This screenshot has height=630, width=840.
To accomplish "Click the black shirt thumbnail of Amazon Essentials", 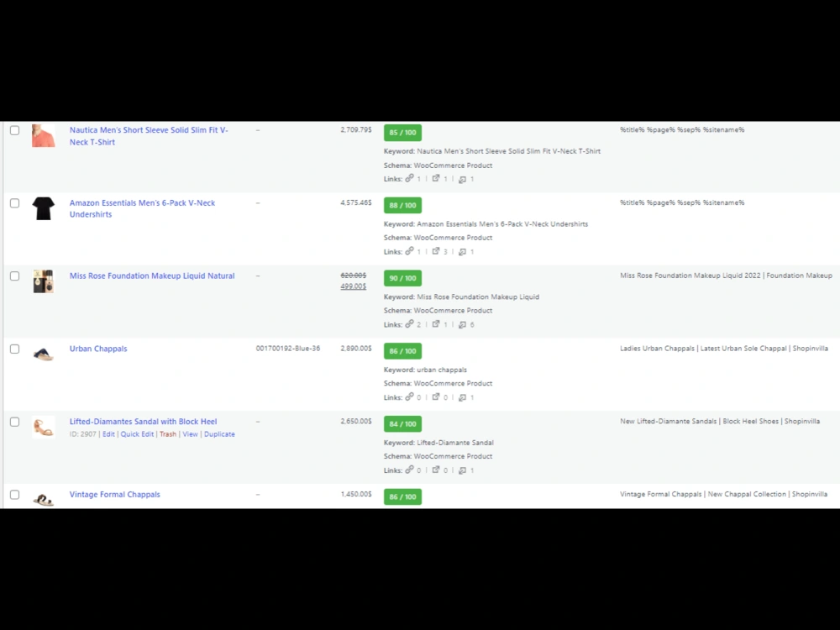I will pyautogui.click(x=44, y=208).
